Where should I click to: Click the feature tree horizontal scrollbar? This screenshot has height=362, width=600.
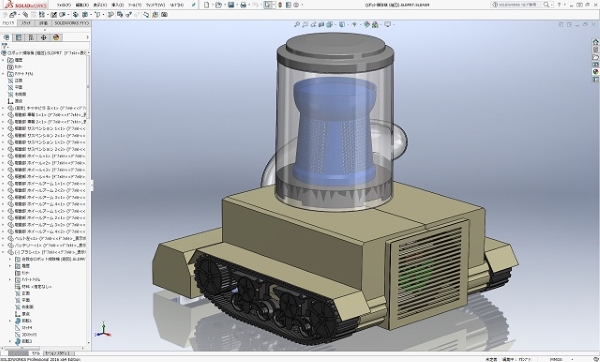(x=45, y=348)
